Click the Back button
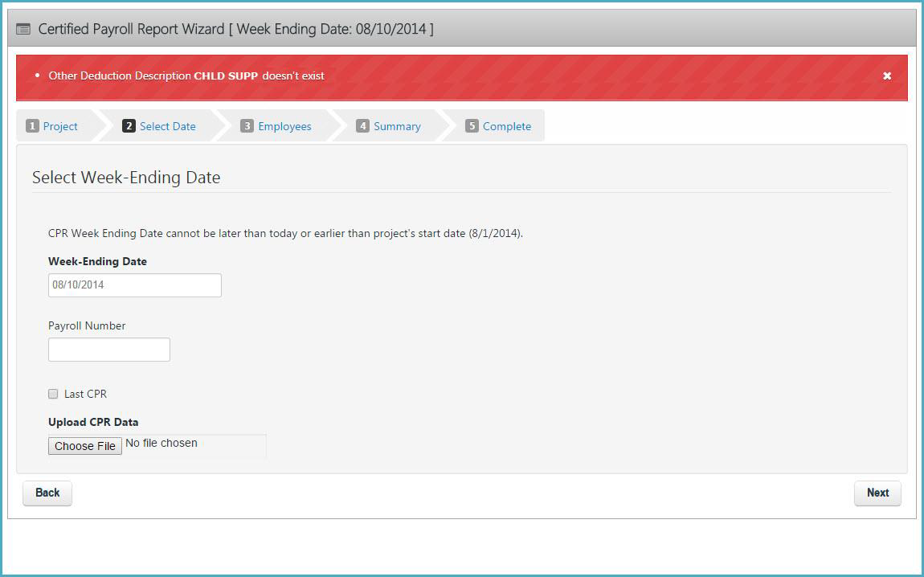The height and width of the screenshot is (577, 924). pyautogui.click(x=47, y=493)
